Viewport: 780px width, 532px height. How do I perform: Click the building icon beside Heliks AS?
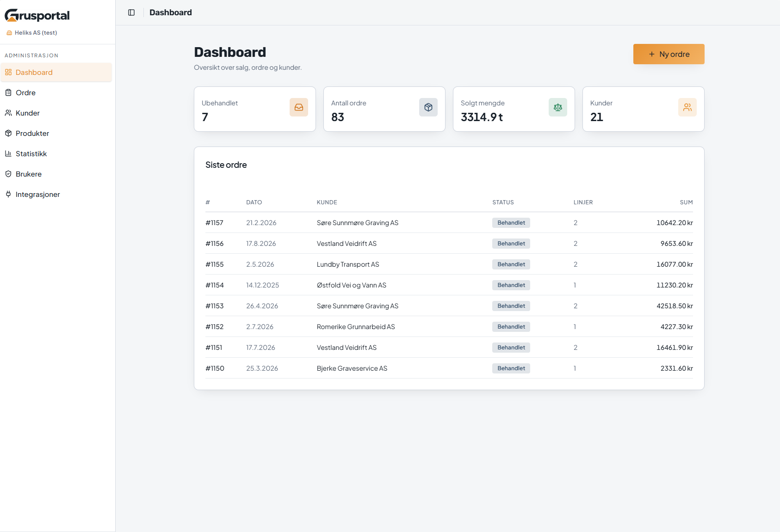point(9,33)
